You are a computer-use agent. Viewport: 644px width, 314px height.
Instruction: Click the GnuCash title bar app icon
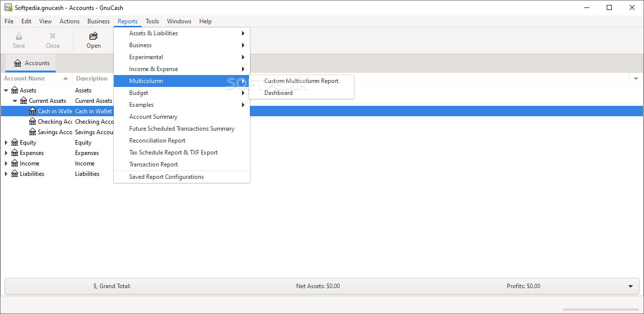click(x=8, y=7)
